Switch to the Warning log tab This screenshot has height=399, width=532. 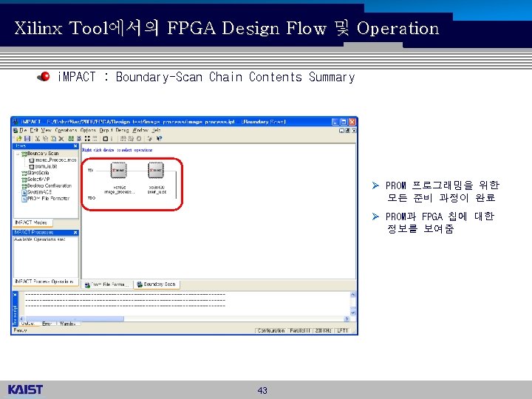point(67,324)
